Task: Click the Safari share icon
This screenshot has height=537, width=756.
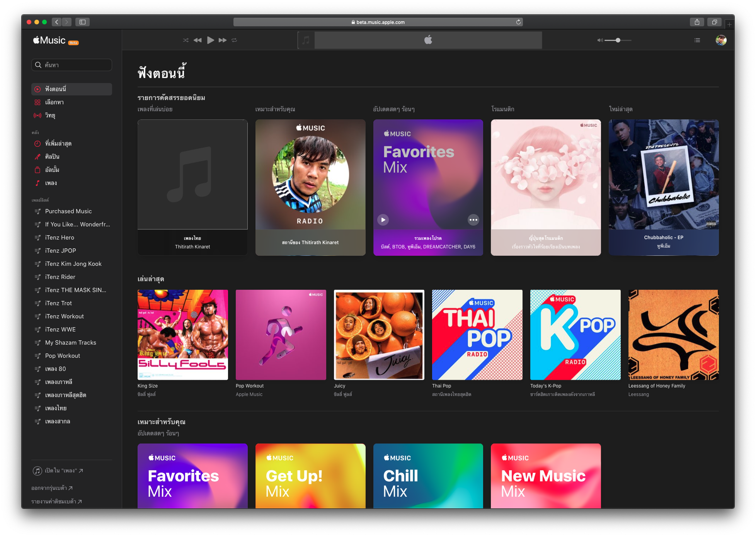Action: tap(697, 22)
